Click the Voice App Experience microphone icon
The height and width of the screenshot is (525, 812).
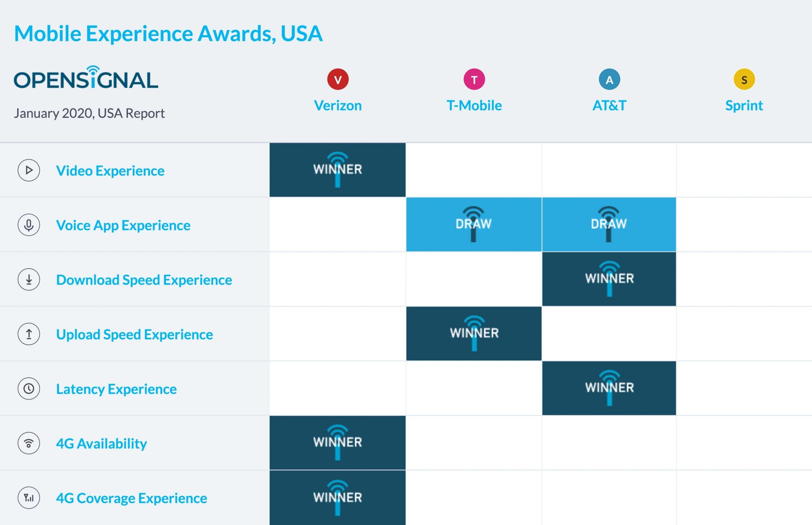point(29,225)
